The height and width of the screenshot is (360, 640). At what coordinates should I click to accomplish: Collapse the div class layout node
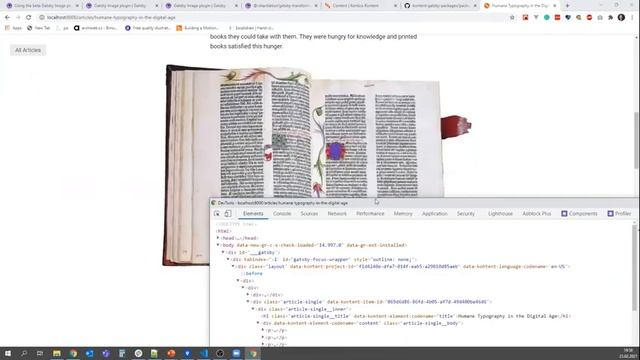point(233,266)
